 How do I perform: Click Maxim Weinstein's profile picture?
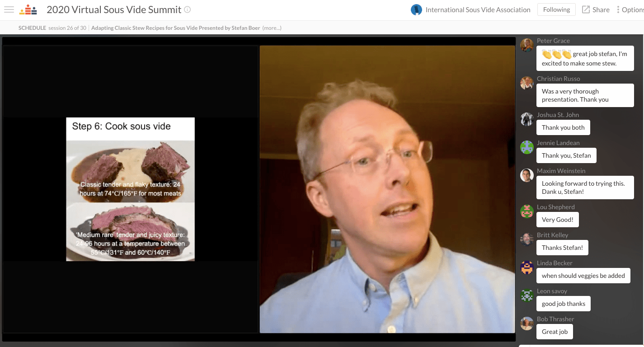coord(527,175)
